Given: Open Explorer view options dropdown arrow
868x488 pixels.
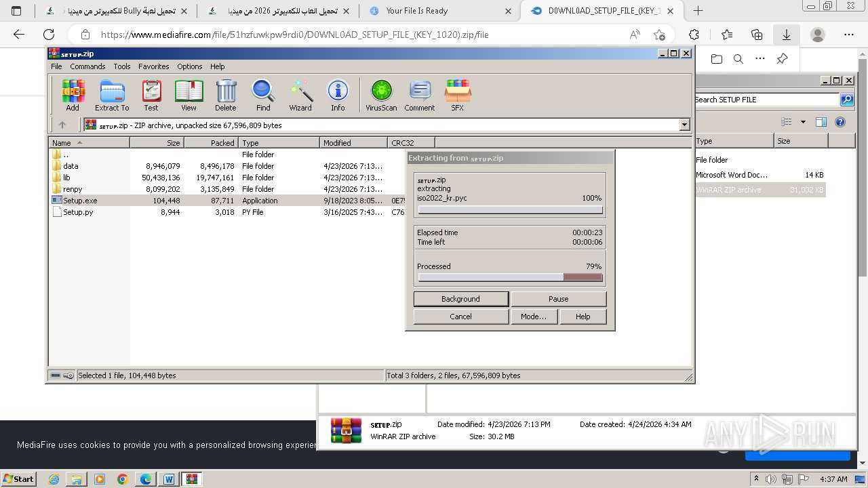Looking at the screenshot, I should (803, 122).
